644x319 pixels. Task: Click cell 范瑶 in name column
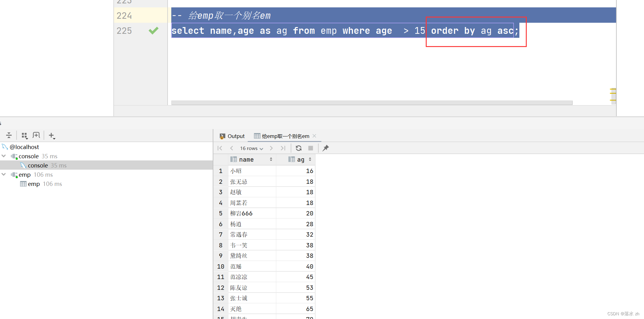(252, 266)
